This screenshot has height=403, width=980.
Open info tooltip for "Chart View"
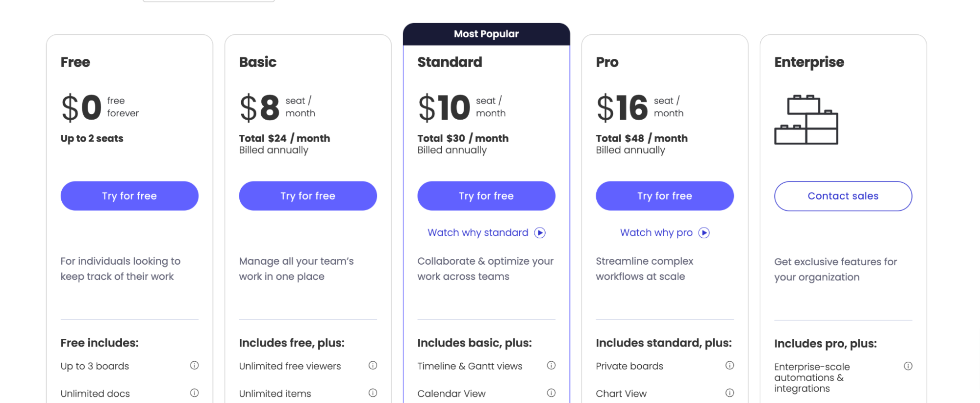tap(730, 393)
